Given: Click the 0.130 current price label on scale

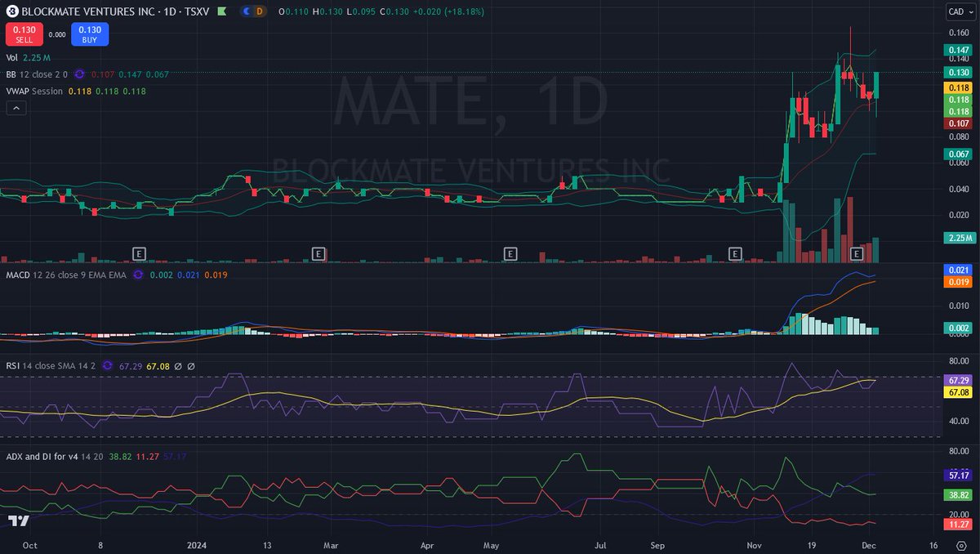Looking at the screenshot, I should [x=958, y=73].
